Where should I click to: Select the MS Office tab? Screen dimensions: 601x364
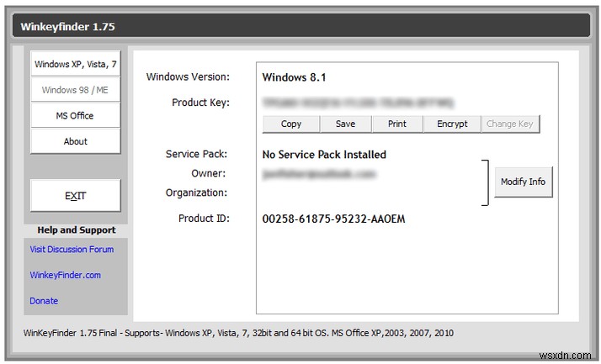click(75, 116)
